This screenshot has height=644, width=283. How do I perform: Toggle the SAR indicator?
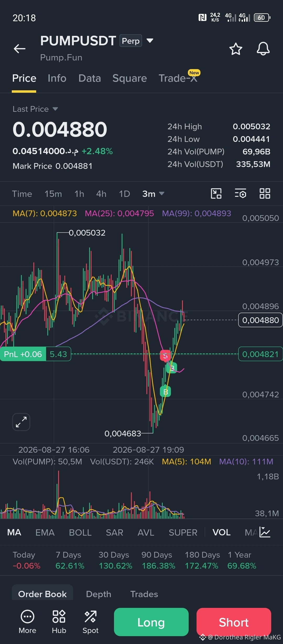[115, 532]
